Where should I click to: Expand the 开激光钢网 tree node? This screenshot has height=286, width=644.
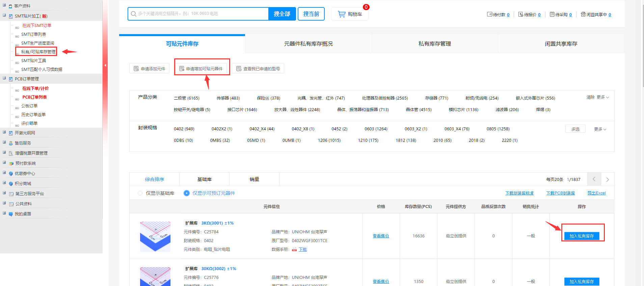(4, 132)
